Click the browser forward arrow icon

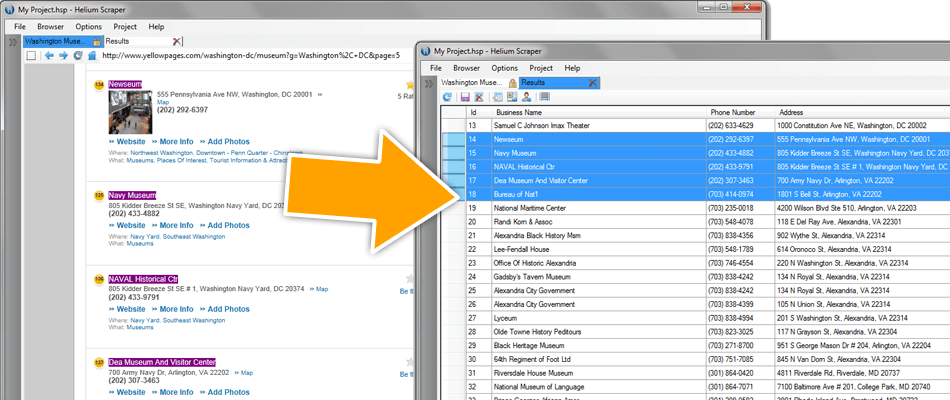[63, 55]
